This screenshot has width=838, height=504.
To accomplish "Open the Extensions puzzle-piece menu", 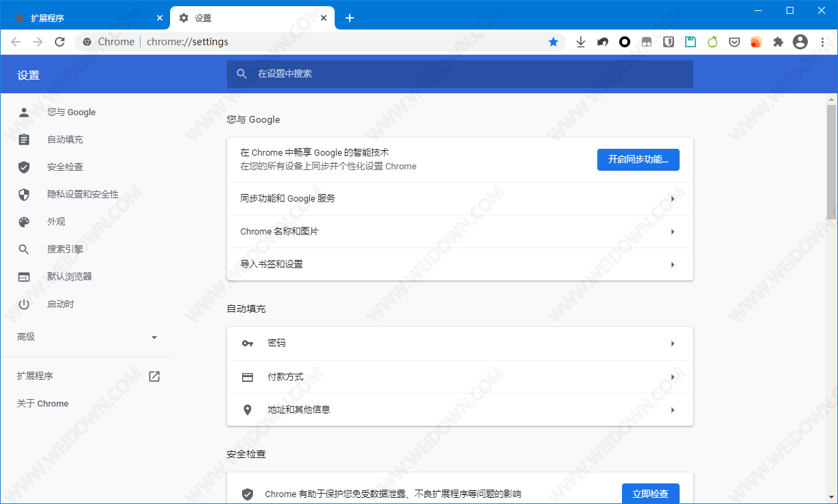I will (778, 42).
